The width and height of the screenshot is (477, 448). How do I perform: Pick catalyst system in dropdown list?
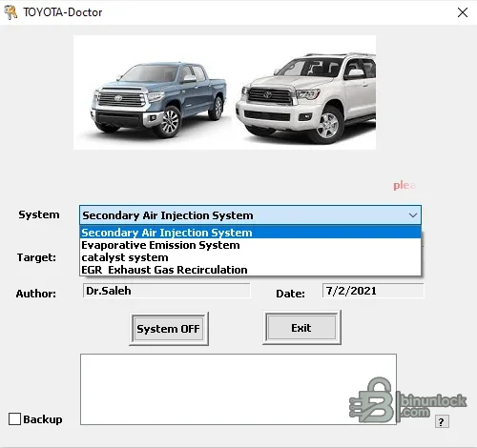250,257
